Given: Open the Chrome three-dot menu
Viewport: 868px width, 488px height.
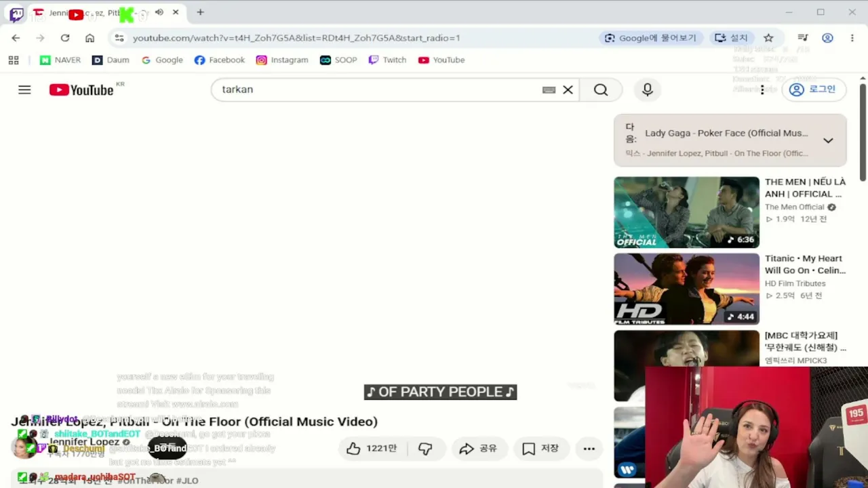Looking at the screenshot, I should [852, 38].
